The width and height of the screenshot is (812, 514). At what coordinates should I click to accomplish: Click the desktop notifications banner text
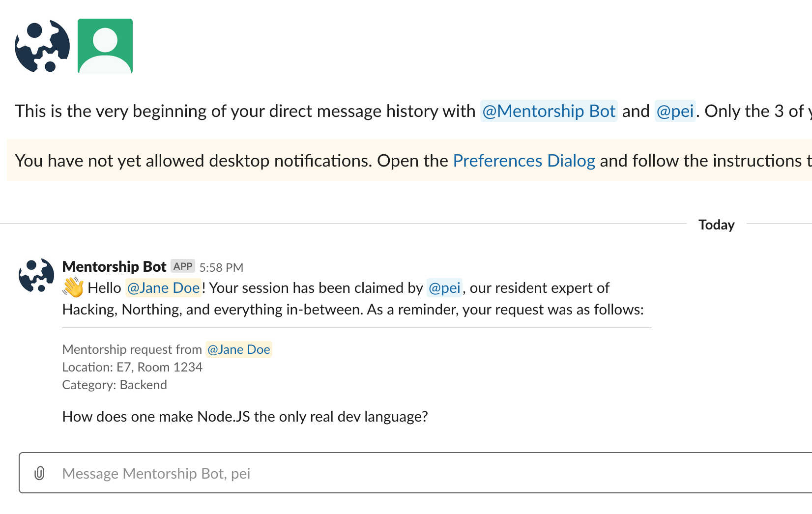[231, 161]
